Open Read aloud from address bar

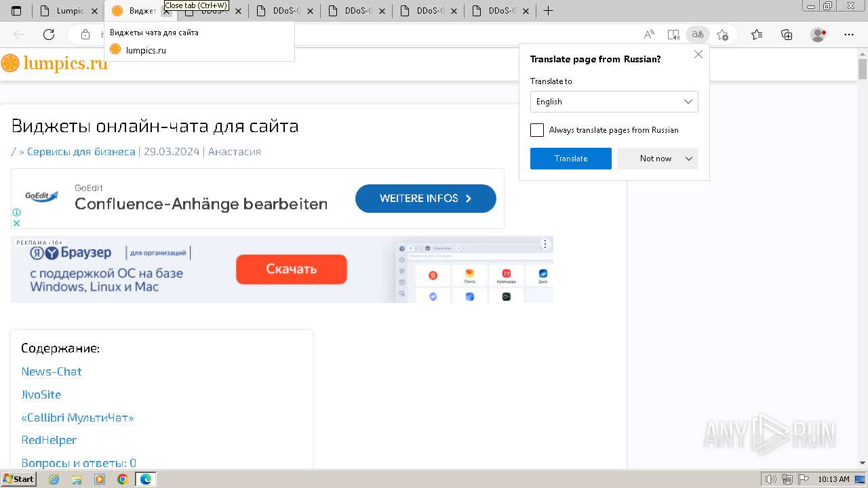[649, 35]
